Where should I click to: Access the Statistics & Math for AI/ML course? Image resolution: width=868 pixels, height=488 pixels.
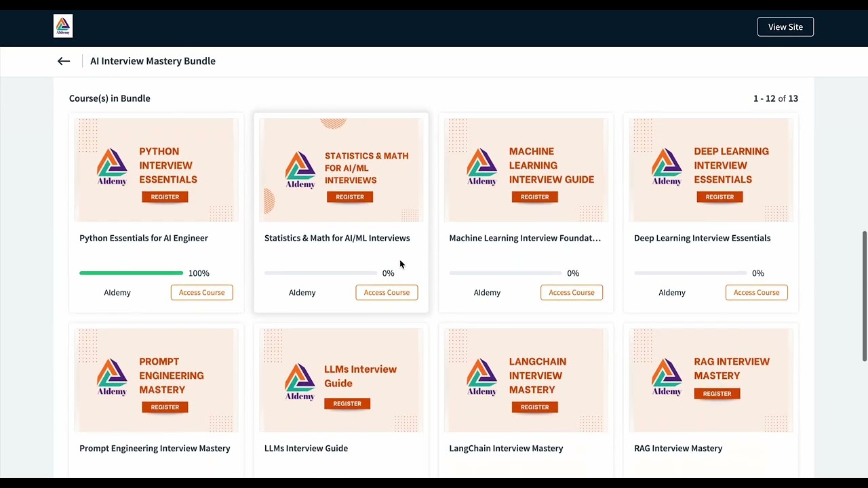(387, 292)
